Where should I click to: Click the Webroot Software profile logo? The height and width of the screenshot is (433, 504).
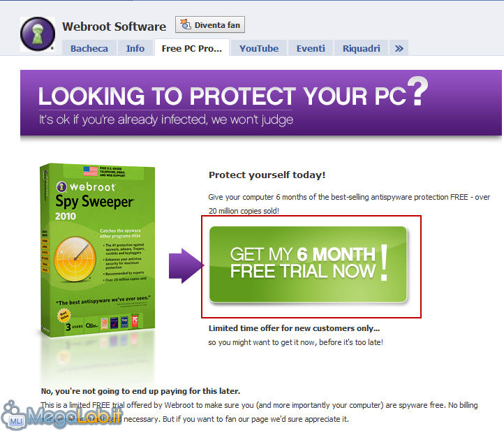(x=37, y=34)
